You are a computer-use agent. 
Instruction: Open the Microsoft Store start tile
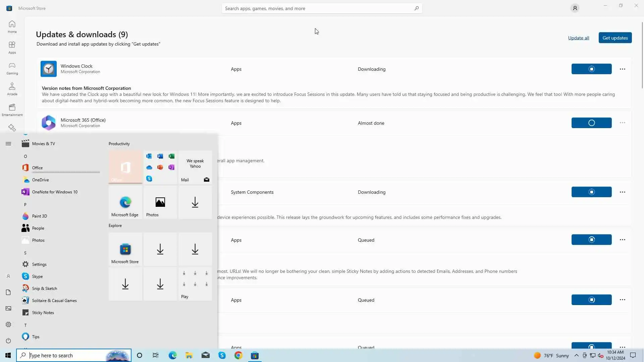click(x=125, y=249)
